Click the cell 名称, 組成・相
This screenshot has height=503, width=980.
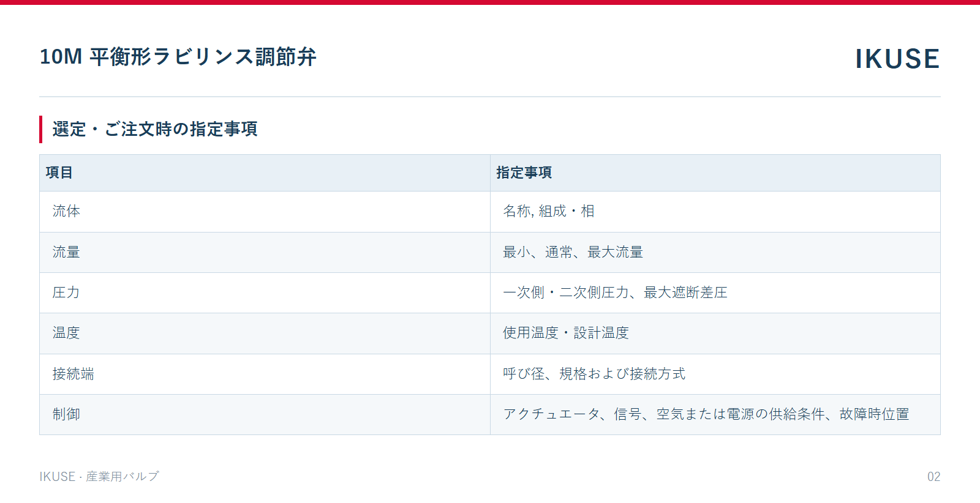tap(715, 212)
